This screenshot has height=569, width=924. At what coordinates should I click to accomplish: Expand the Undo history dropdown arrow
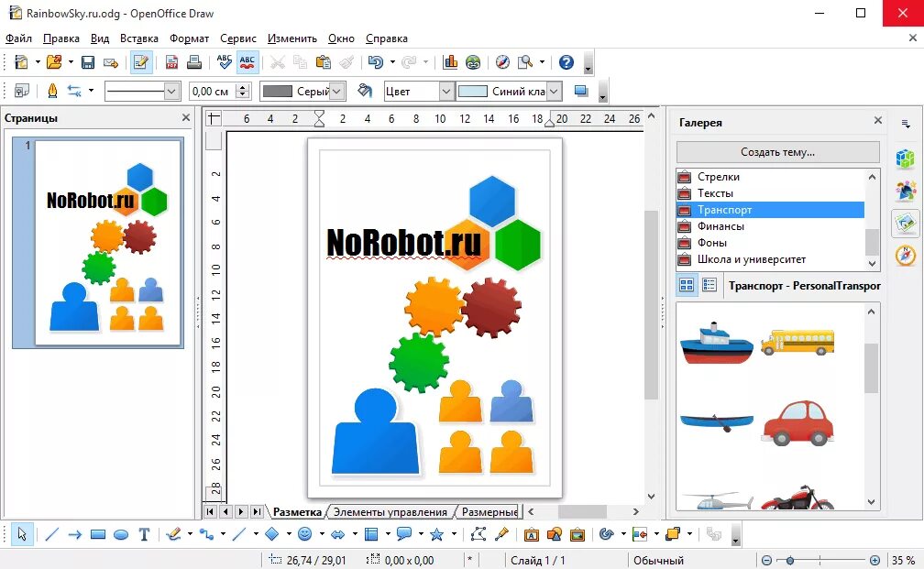392,62
